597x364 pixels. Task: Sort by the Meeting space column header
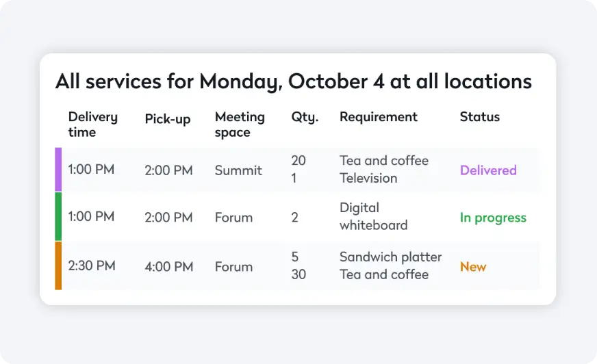tap(240, 125)
